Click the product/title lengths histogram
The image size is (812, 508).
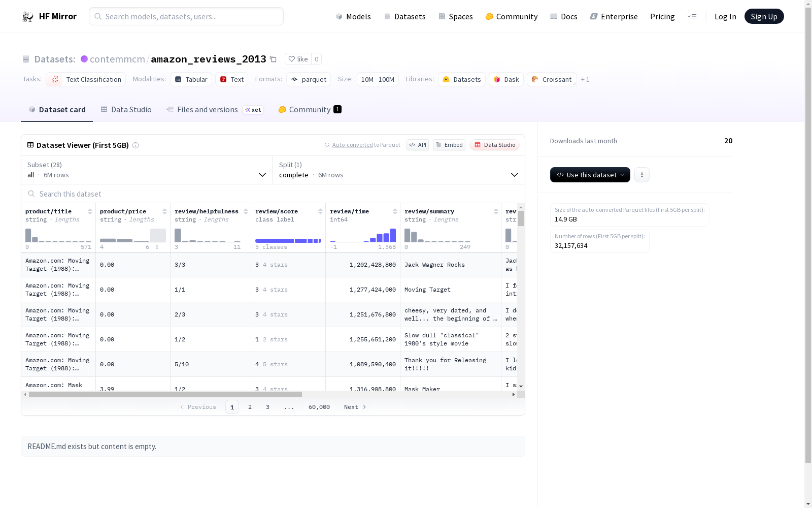58,235
